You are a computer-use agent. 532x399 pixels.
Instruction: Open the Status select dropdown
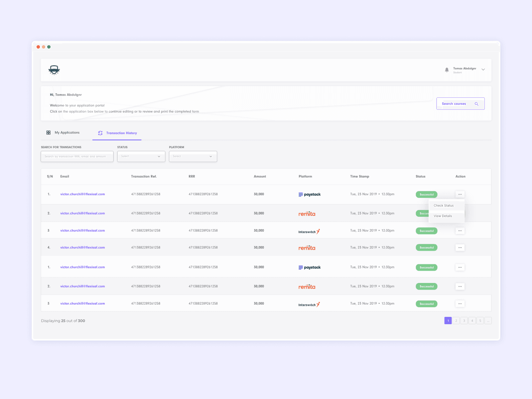click(141, 156)
